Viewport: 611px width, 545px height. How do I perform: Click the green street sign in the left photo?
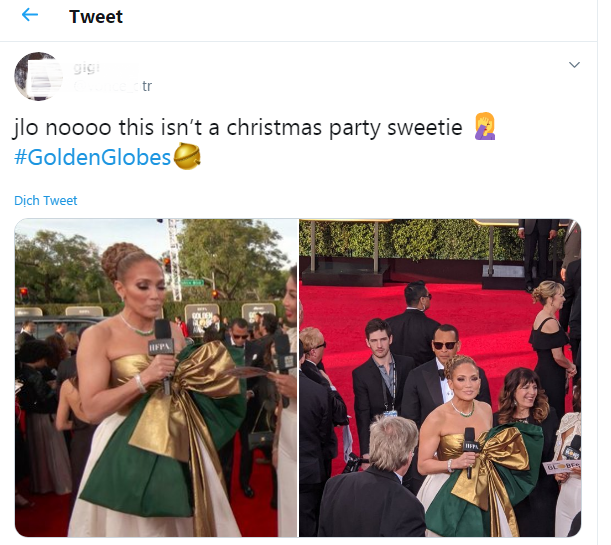point(193,283)
